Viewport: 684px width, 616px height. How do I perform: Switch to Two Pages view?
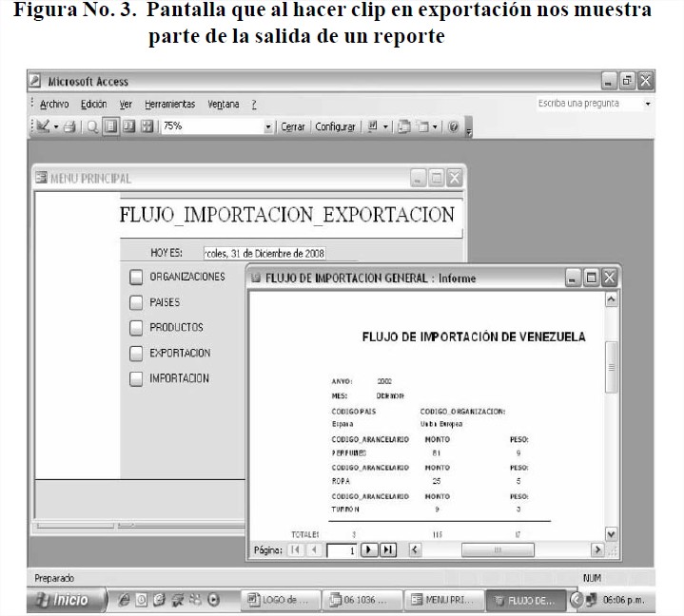click(x=129, y=126)
